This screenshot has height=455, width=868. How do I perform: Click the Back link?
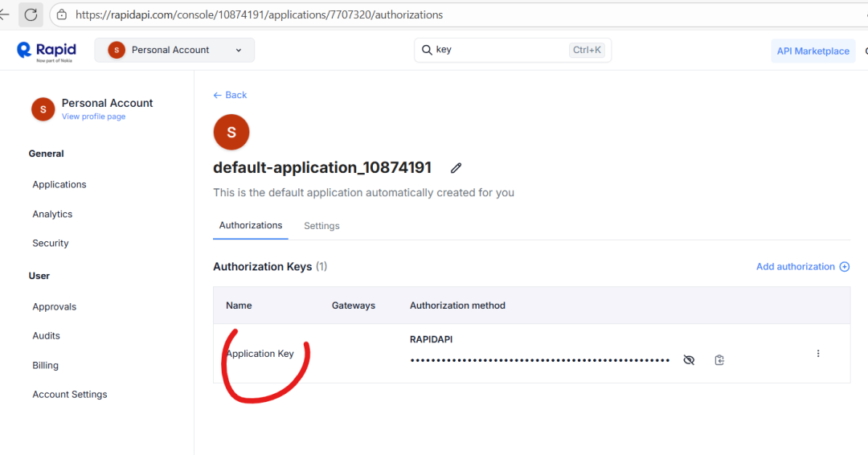click(x=231, y=95)
